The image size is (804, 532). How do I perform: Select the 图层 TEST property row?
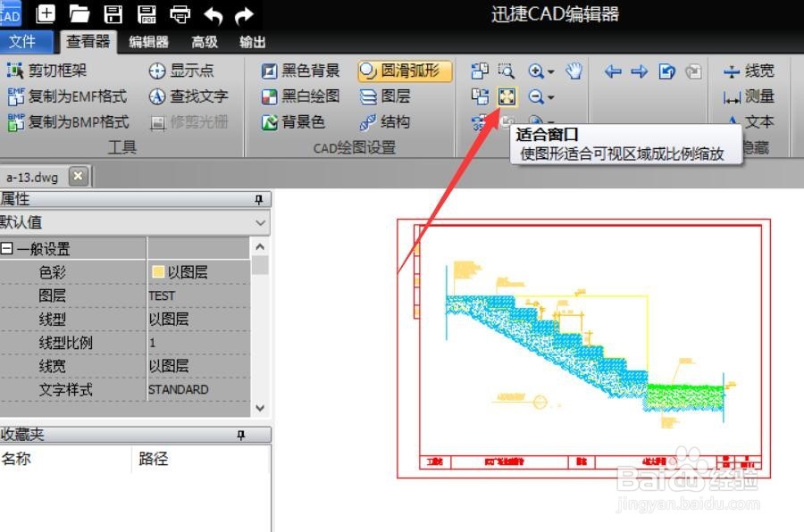coord(125,295)
